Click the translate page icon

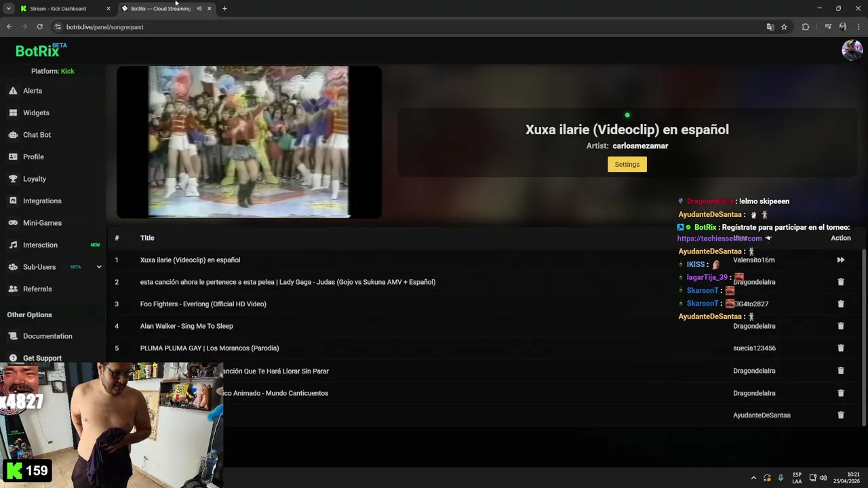tap(770, 27)
